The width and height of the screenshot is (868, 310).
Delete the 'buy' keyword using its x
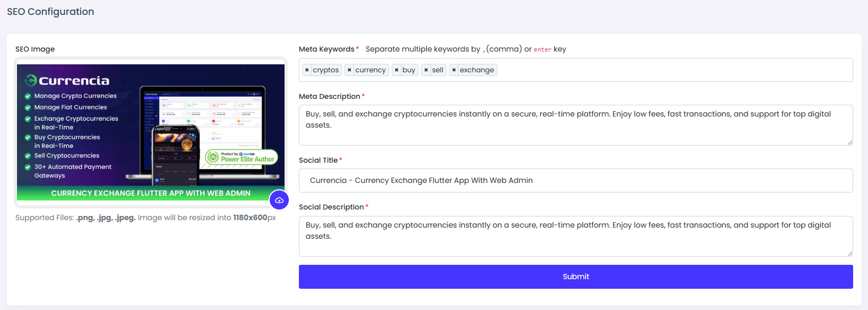(x=397, y=70)
